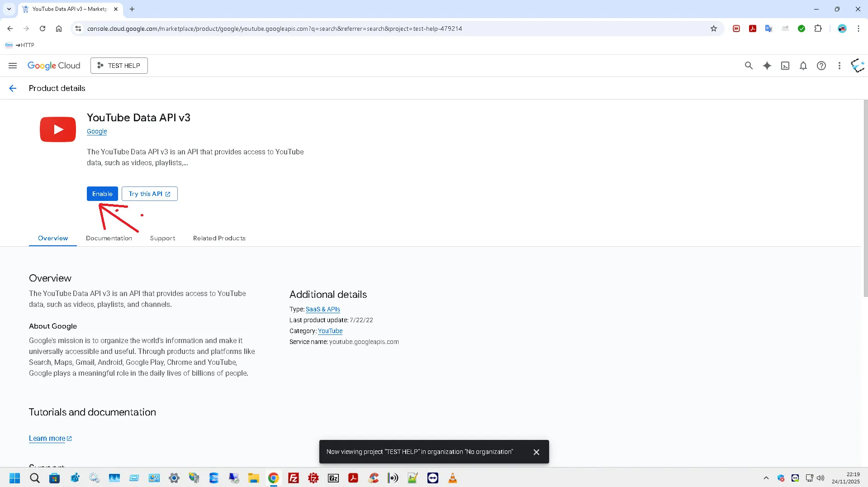
Task: Dismiss the project notification toast
Action: pos(536,452)
